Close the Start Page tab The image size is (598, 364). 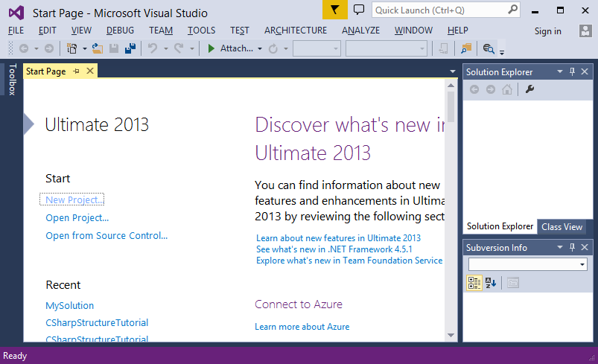(90, 71)
